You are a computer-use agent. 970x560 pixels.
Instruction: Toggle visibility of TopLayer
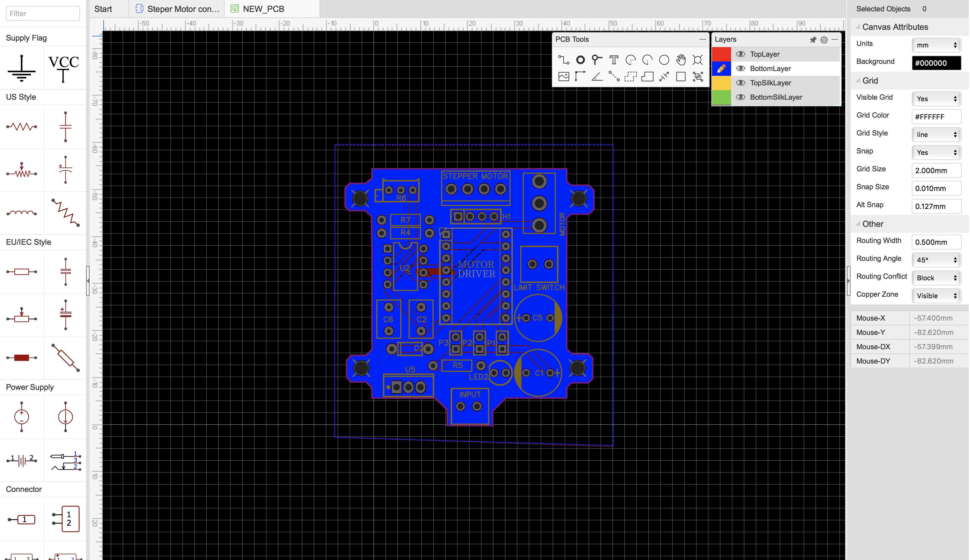coord(739,53)
